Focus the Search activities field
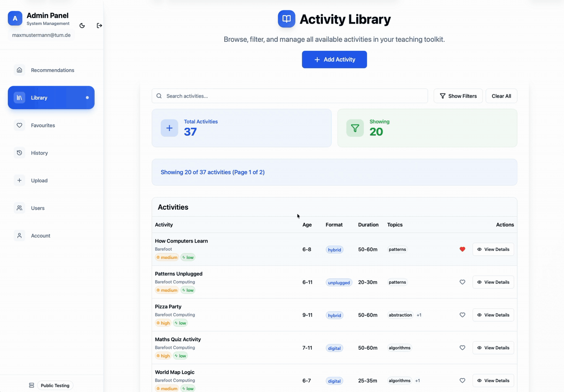564x392 pixels. 290,96
